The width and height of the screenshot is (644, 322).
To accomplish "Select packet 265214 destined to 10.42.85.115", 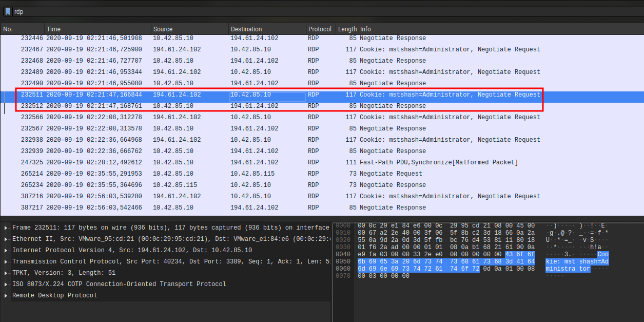I will point(205,173).
